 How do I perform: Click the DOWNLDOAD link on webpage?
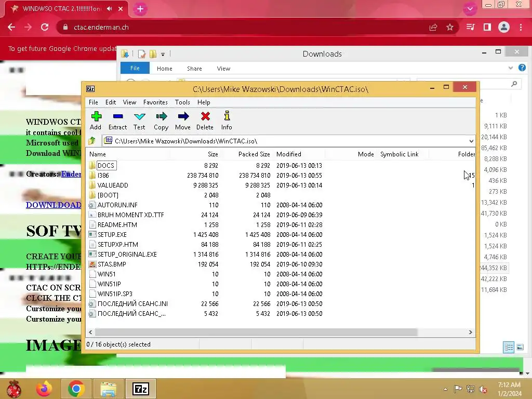[x=54, y=205]
